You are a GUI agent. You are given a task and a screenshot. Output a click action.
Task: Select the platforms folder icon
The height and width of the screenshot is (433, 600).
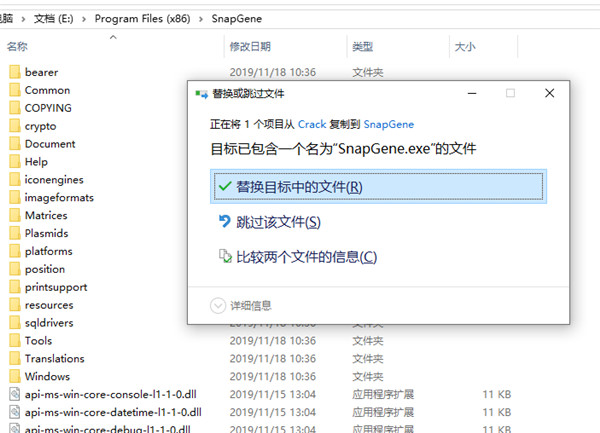15,251
